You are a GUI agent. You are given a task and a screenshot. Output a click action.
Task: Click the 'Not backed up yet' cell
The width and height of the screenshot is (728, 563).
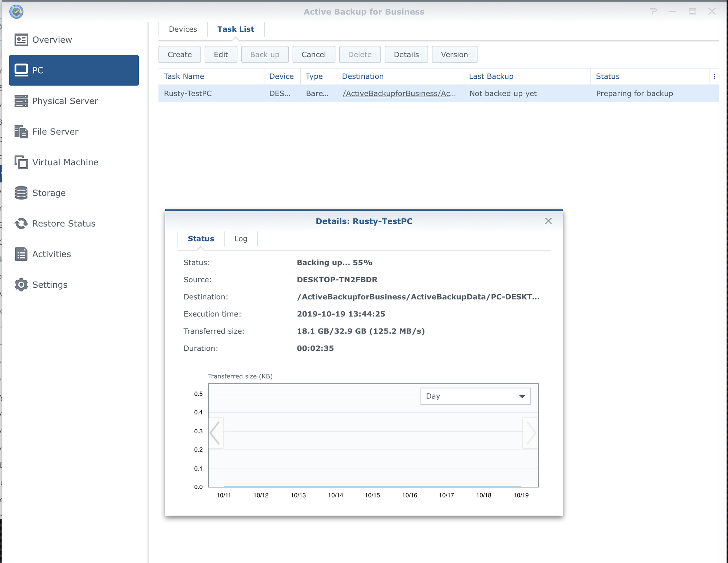(x=503, y=94)
